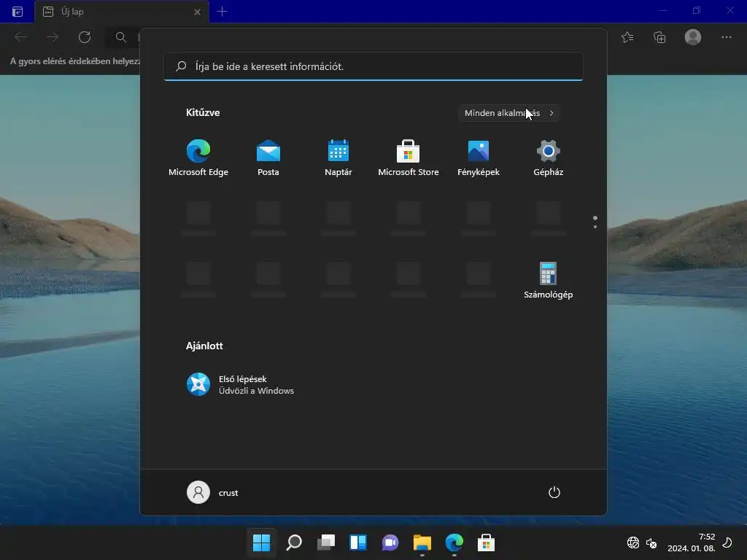Go to the next pinned apps page dot
The height and width of the screenshot is (560, 747).
(x=595, y=227)
